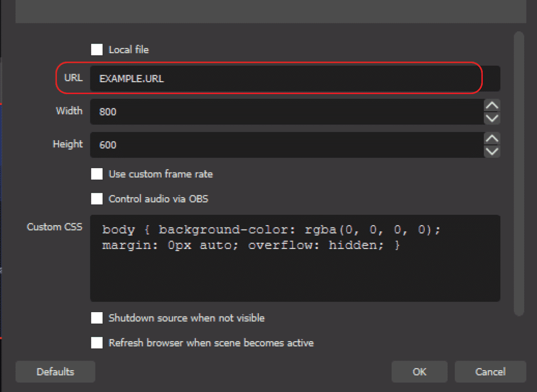Increase the Width using the up arrow
This screenshot has width=537, height=392.
[492, 105]
